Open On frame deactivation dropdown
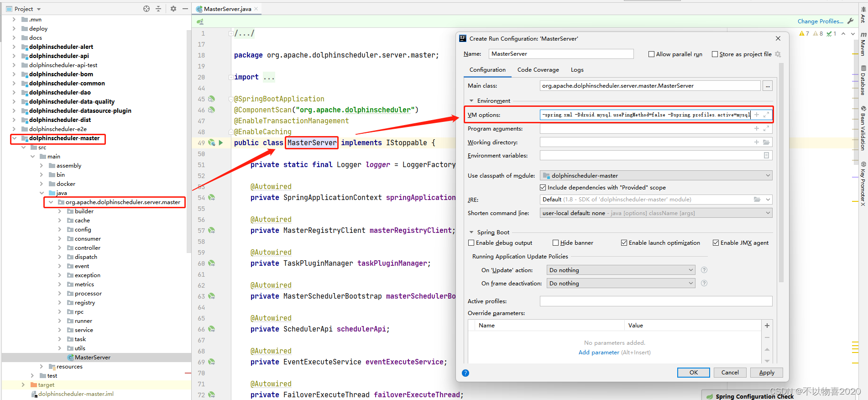The width and height of the screenshot is (868, 400). 621,283
